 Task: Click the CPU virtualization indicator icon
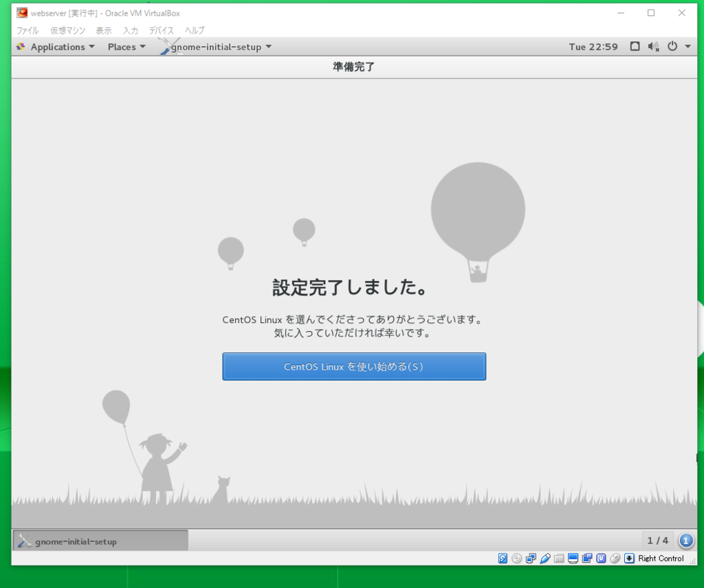pyautogui.click(x=601, y=558)
